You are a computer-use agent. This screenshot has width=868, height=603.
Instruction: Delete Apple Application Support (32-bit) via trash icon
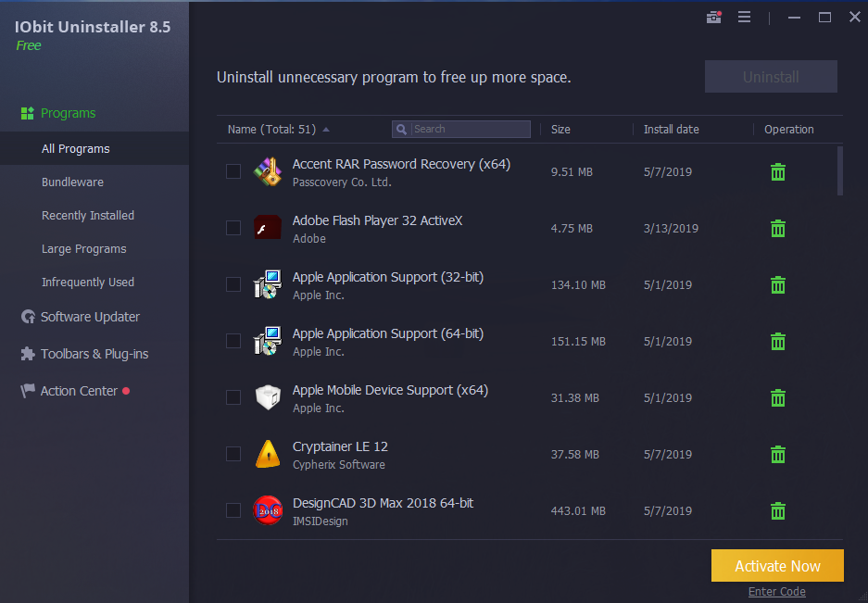(x=778, y=285)
